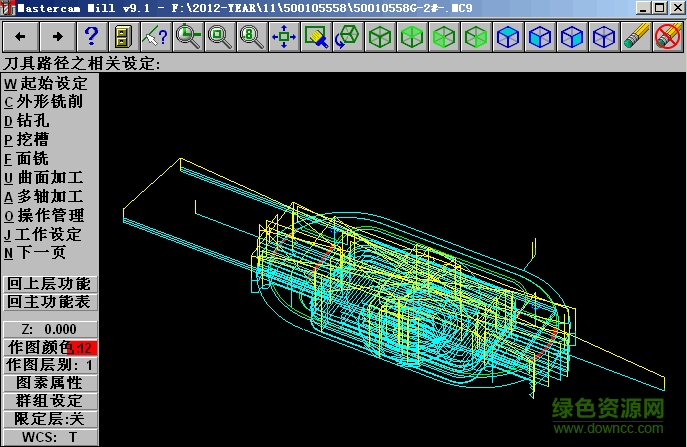The width and height of the screenshot is (687, 447).
Task: Click the red no-entry icon in toolbar
Action: click(x=667, y=38)
